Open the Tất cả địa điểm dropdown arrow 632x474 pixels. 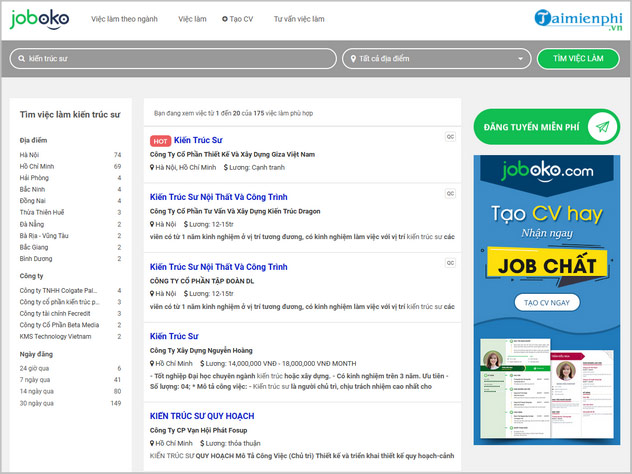(520, 59)
